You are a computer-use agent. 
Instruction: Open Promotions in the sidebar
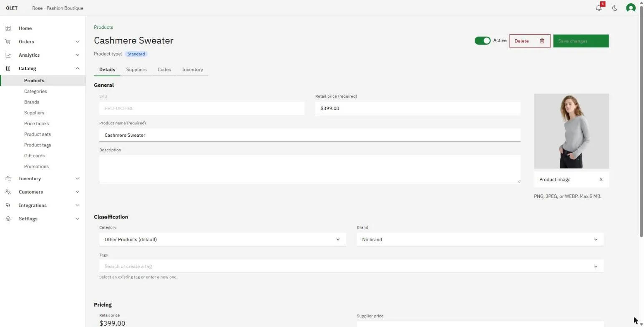[x=36, y=166]
